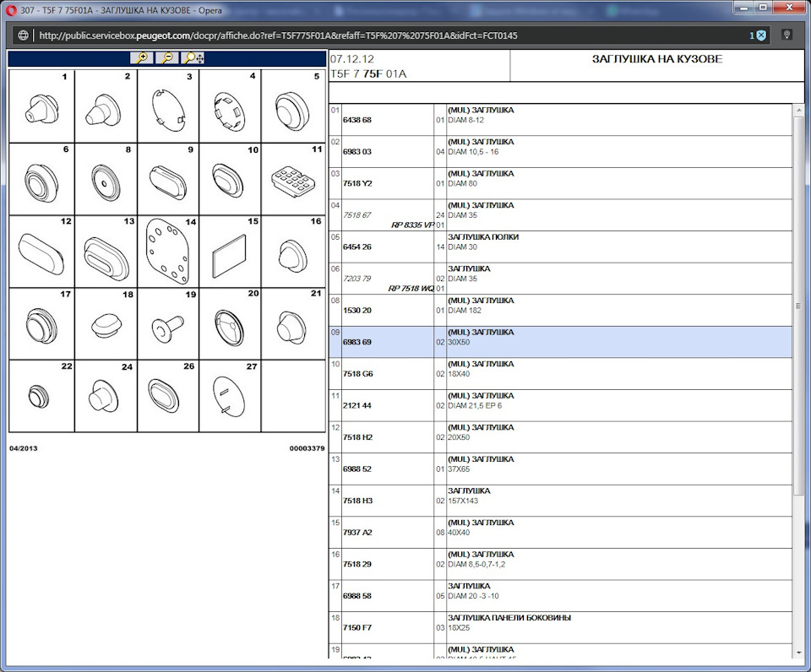Click part number 6988 58

click(x=357, y=596)
